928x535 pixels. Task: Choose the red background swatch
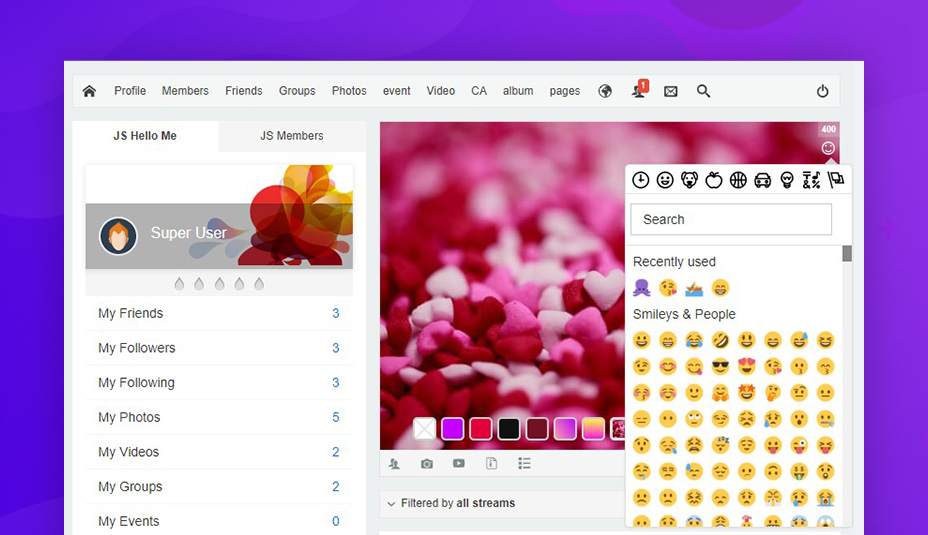click(x=481, y=428)
